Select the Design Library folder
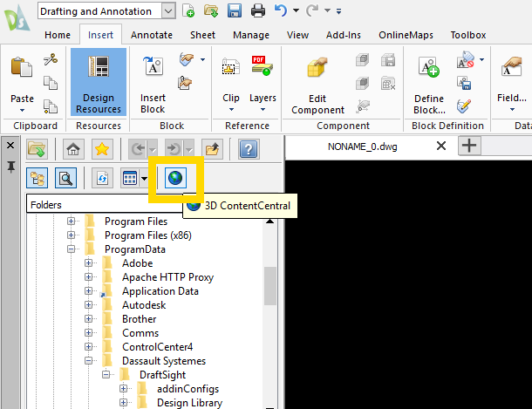This screenshot has width=532, height=409. (189, 403)
